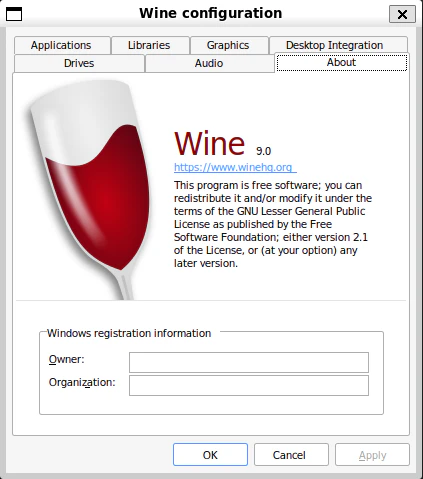The image size is (423, 479).
Task: Dismiss the dialog with Cancel
Action: [x=291, y=455]
